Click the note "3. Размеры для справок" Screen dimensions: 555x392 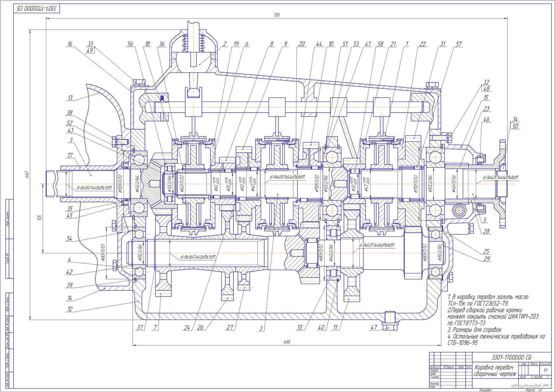click(x=474, y=330)
